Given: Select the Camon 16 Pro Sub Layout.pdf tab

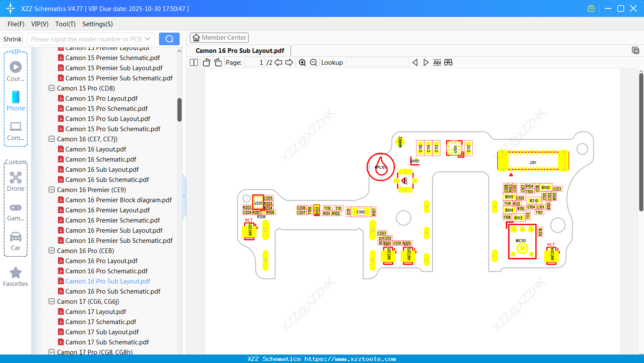Looking at the screenshot, I should (240, 51).
